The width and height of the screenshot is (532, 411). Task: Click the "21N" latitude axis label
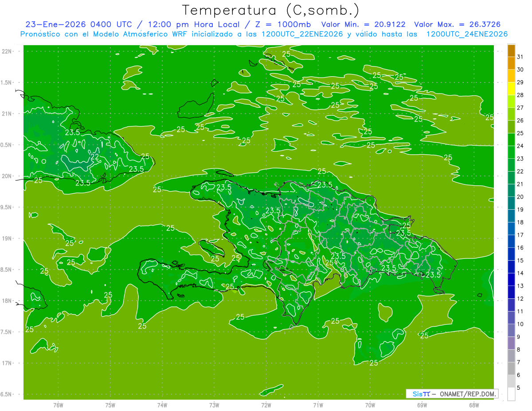7,114
